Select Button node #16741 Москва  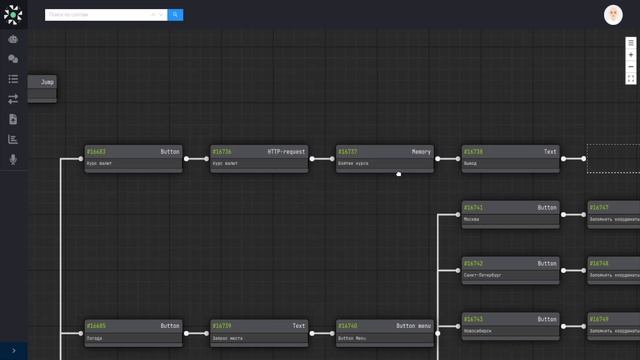click(x=511, y=215)
